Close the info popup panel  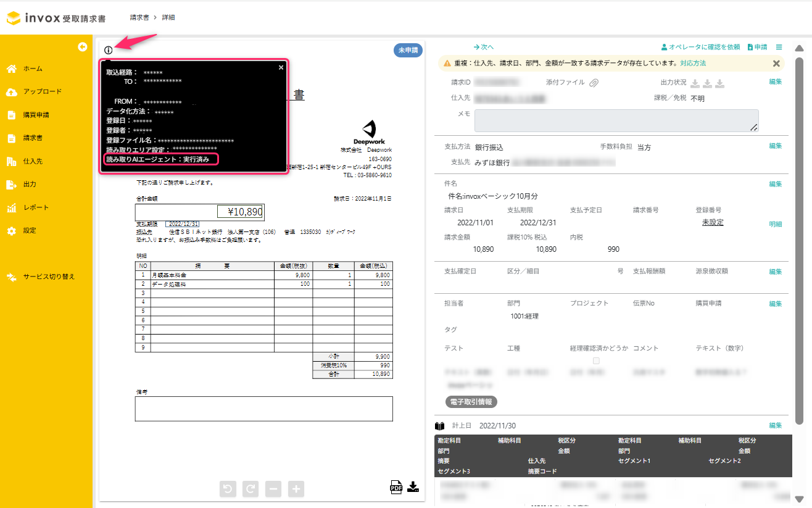(x=281, y=67)
